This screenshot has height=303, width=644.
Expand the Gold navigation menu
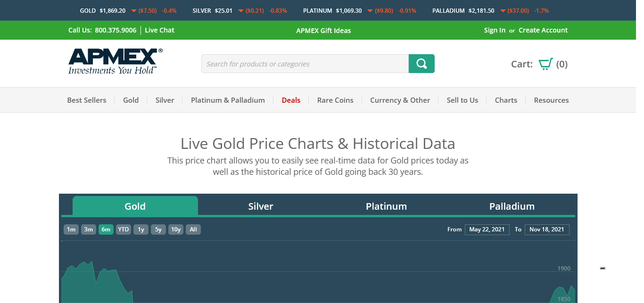(131, 100)
